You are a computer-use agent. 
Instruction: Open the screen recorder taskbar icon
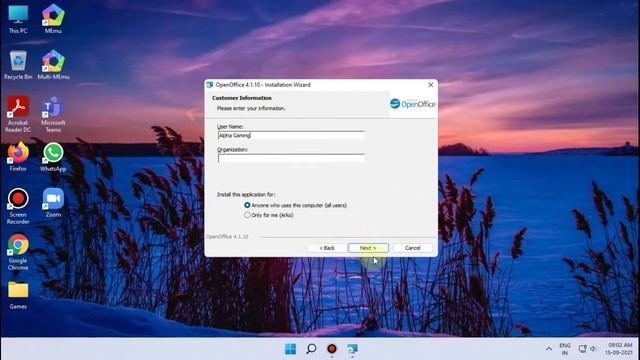click(332, 349)
